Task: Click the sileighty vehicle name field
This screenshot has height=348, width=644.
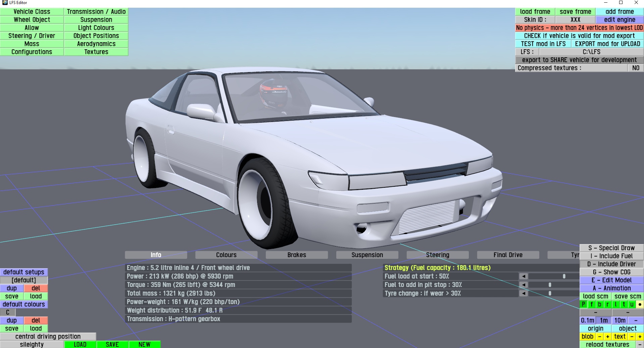Action: pyautogui.click(x=32, y=345)
